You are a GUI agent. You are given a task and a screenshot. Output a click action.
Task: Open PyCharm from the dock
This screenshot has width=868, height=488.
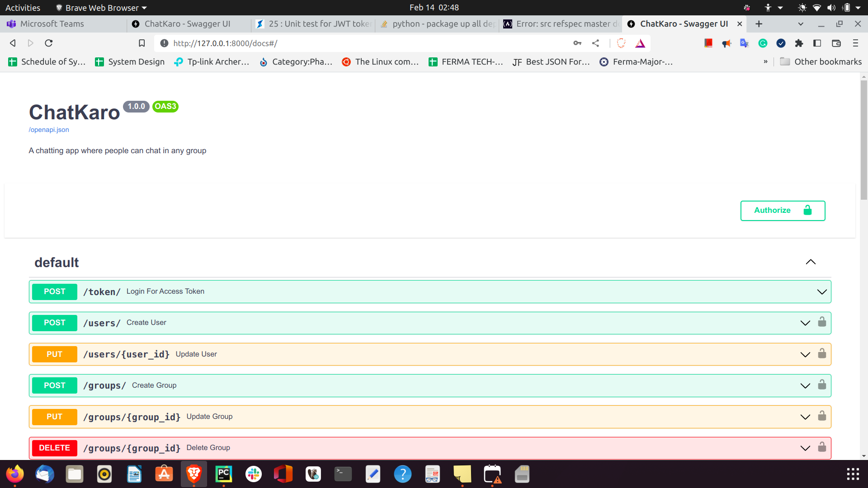(x=223, y=474)
